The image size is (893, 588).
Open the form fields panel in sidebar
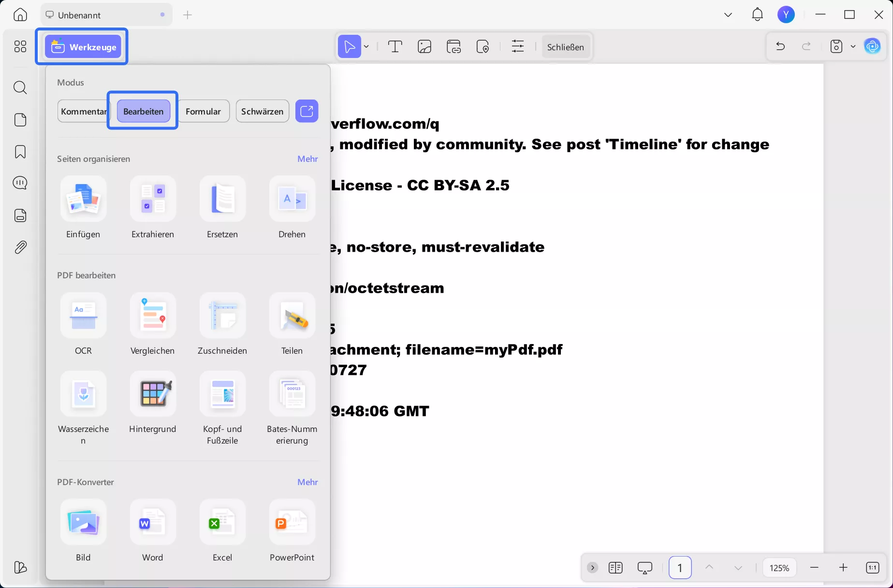(x=20, y=215)
